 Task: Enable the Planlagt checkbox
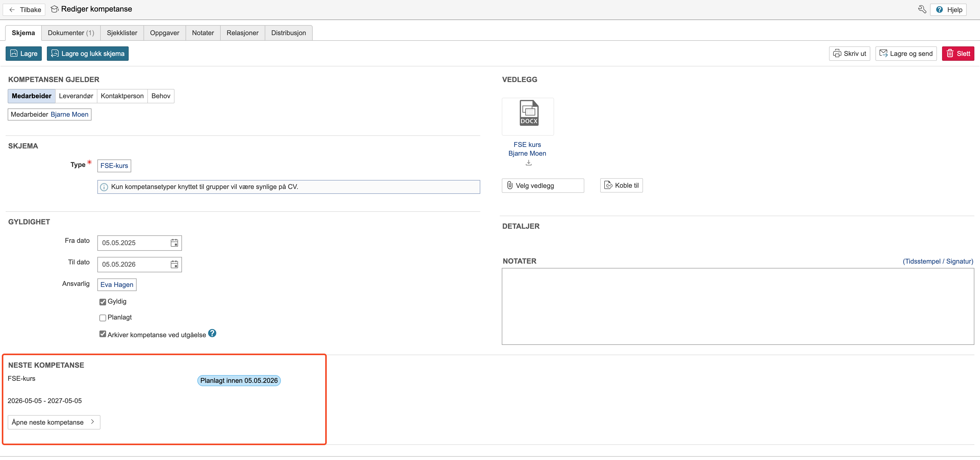point(103,318)
